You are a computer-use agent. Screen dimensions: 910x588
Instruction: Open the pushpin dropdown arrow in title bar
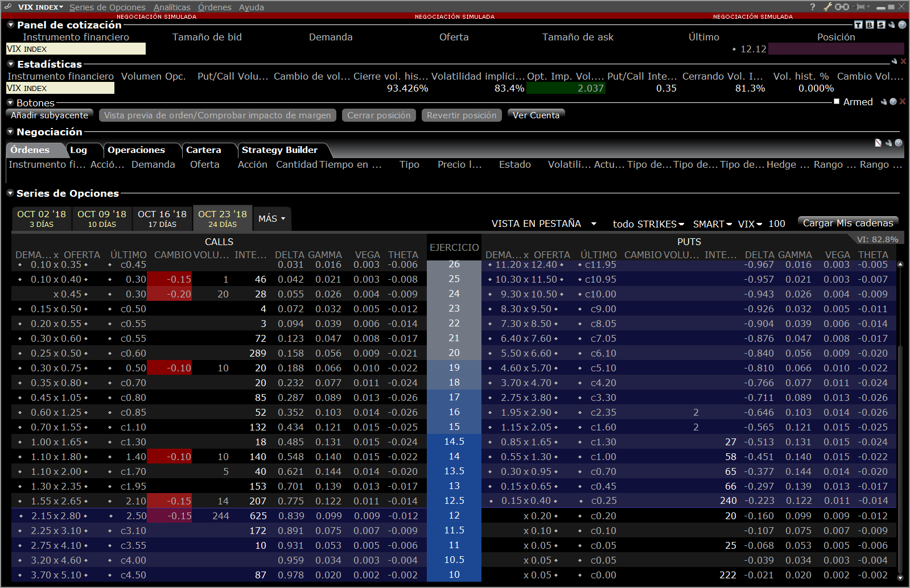tap(868, 7)
